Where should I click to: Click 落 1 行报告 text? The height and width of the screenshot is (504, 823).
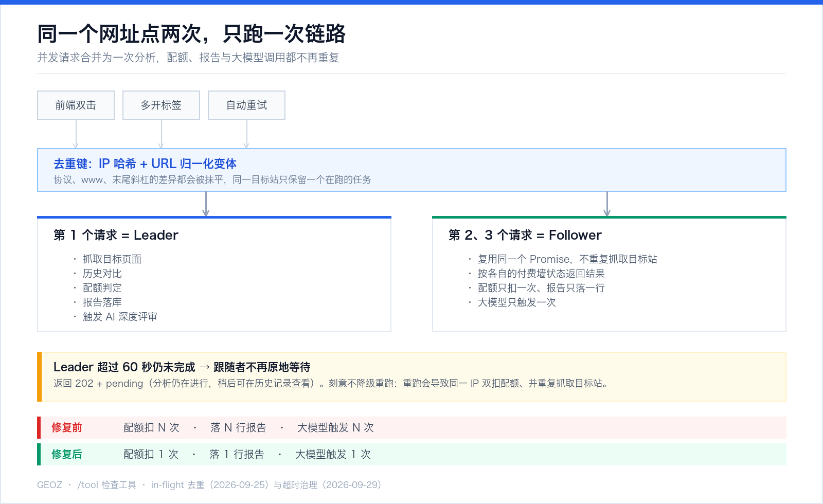(x=237, y=454)
